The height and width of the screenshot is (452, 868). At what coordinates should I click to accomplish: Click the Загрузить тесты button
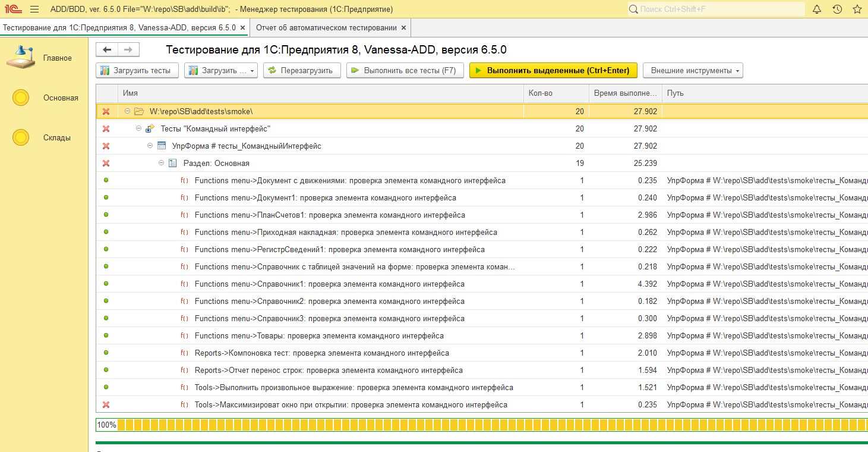pos(137,70)
